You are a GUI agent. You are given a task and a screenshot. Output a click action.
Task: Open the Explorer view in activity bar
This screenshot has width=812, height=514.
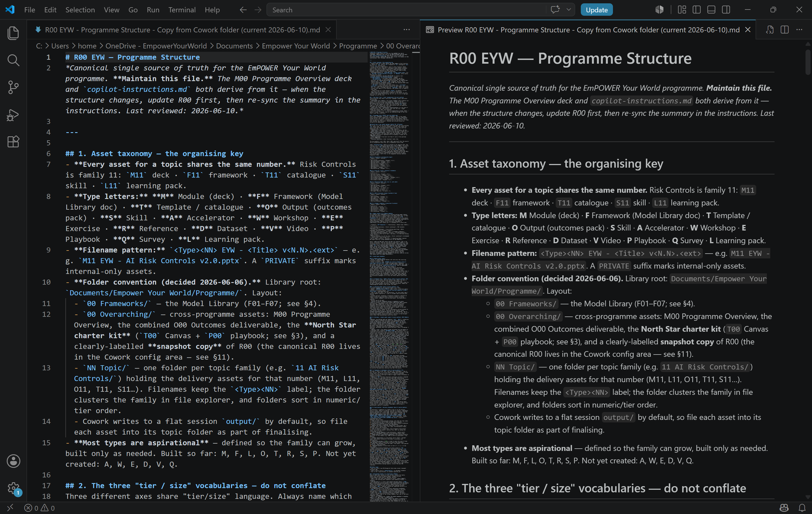tap(13, 33)
